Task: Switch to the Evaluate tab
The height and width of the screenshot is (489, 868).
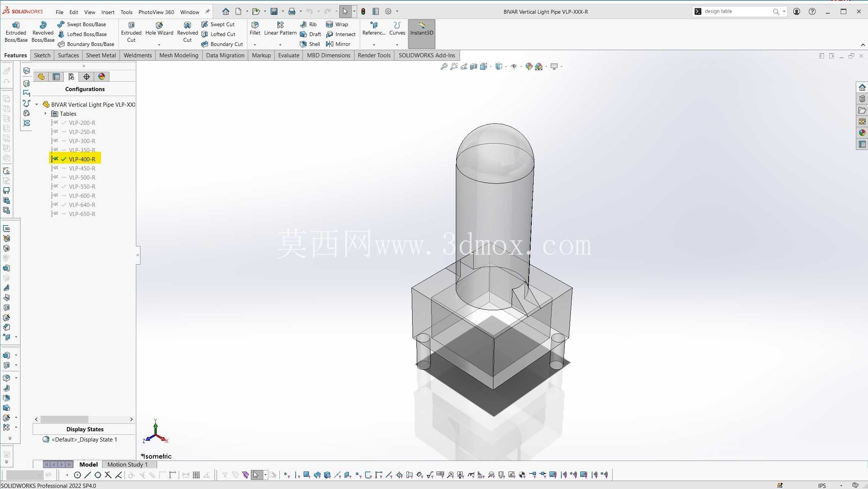Action: tap(288, 55)
